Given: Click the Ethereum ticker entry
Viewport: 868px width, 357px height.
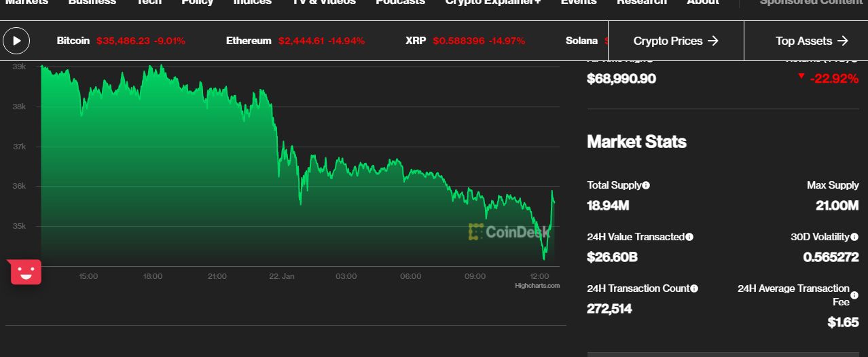Looking at the screenshot, I should click(x=295, y=41).
